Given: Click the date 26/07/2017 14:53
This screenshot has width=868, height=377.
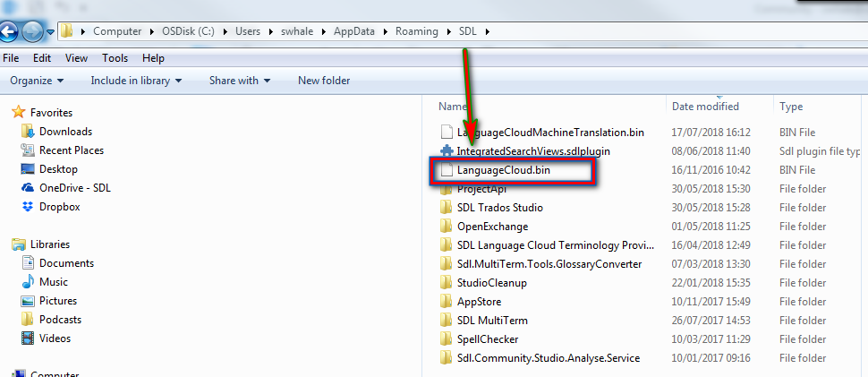Looking at the screenshot, I should coord(711,321).
